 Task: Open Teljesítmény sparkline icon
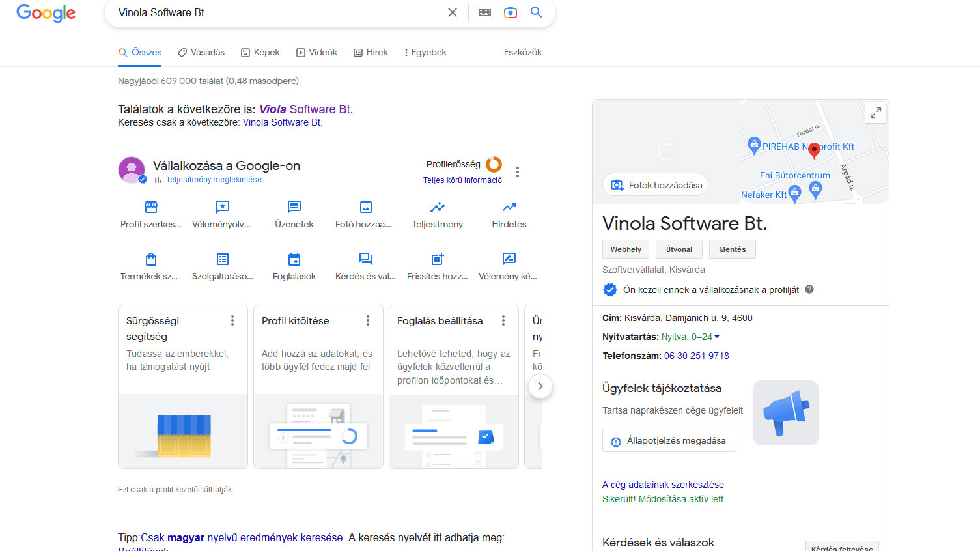[x=438, y=207]
